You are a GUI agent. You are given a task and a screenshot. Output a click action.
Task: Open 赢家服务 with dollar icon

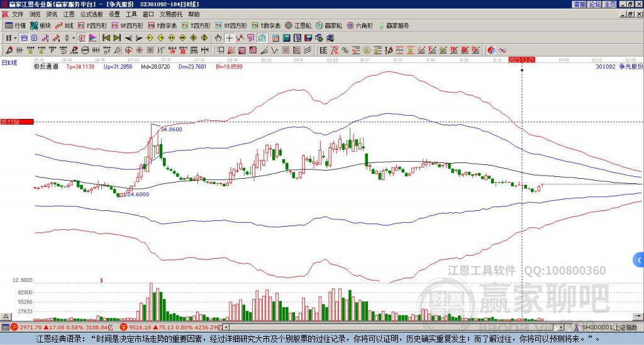click(x=394, y=25)
